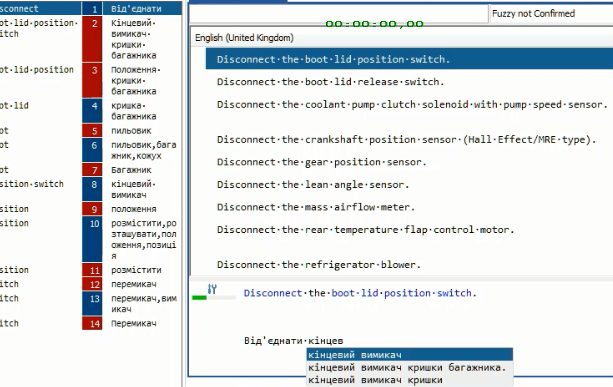The width and height of the screenshot is (613, 387).
Task: Click the 00:00:00,00 timecode display
Action: point(375,24)
